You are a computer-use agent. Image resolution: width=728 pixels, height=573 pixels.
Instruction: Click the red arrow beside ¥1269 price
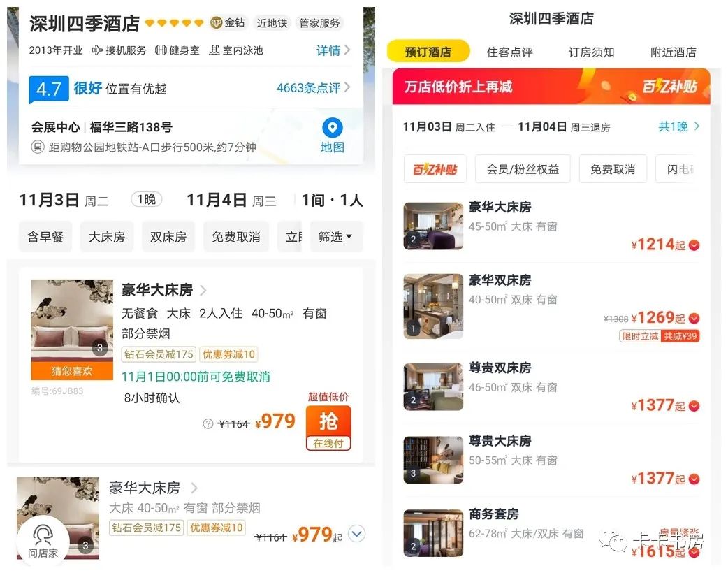(x=694, y=318)
